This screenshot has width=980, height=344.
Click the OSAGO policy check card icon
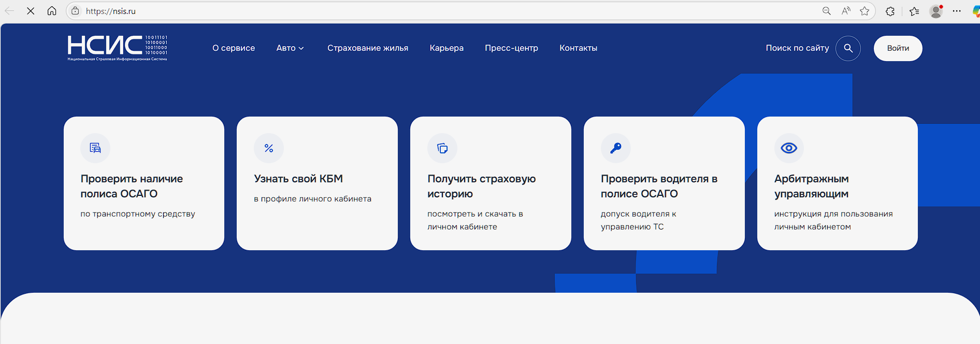[95, 148]
